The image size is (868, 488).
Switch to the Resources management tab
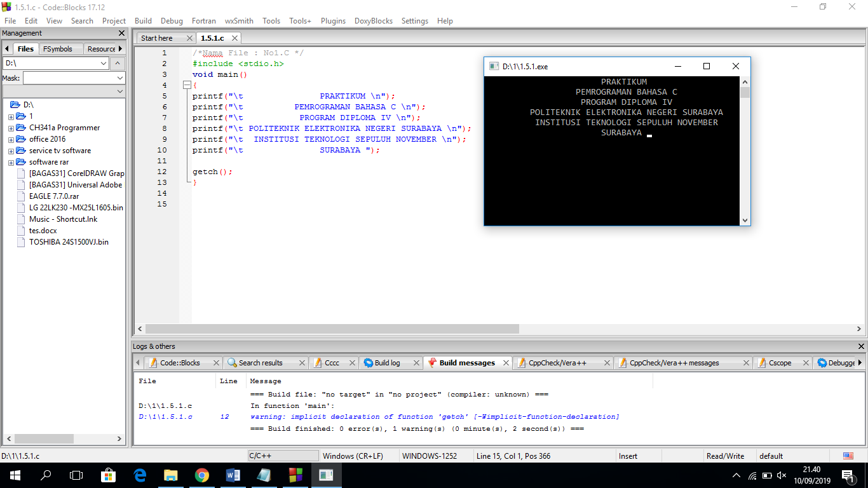tap(100, 49)
